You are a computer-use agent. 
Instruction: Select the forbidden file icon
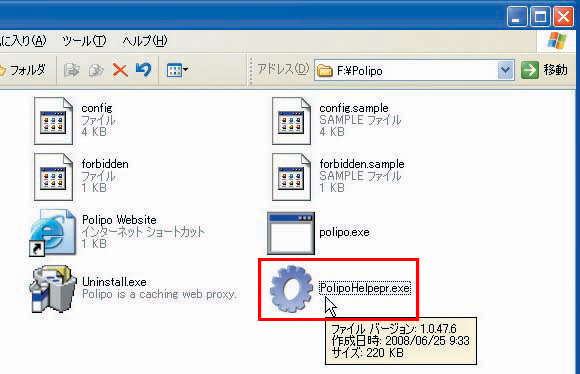point(54,177)
